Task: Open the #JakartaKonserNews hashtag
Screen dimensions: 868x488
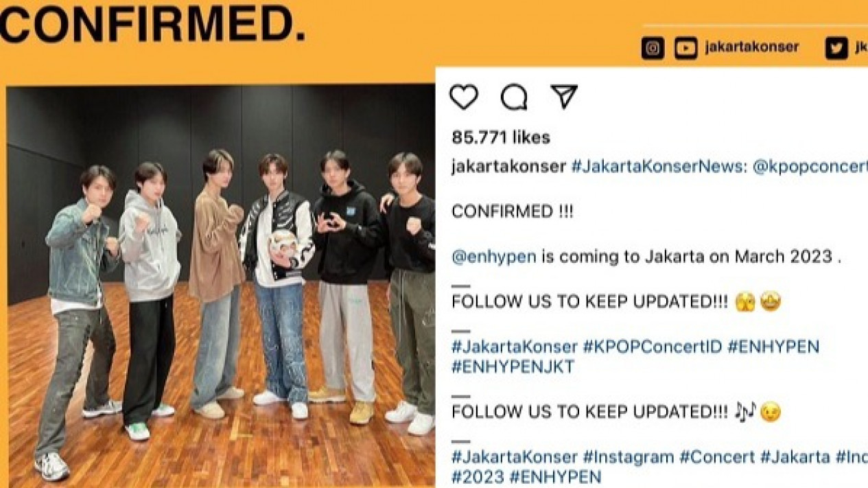Action: pyautogui.click(x=659, y=167)
